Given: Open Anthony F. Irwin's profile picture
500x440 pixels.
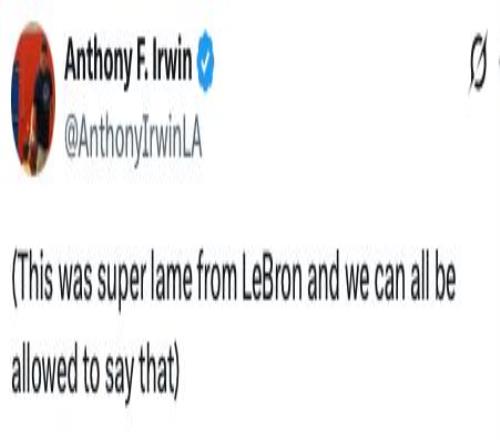Looking at the screenshot, I should point(33,98).
